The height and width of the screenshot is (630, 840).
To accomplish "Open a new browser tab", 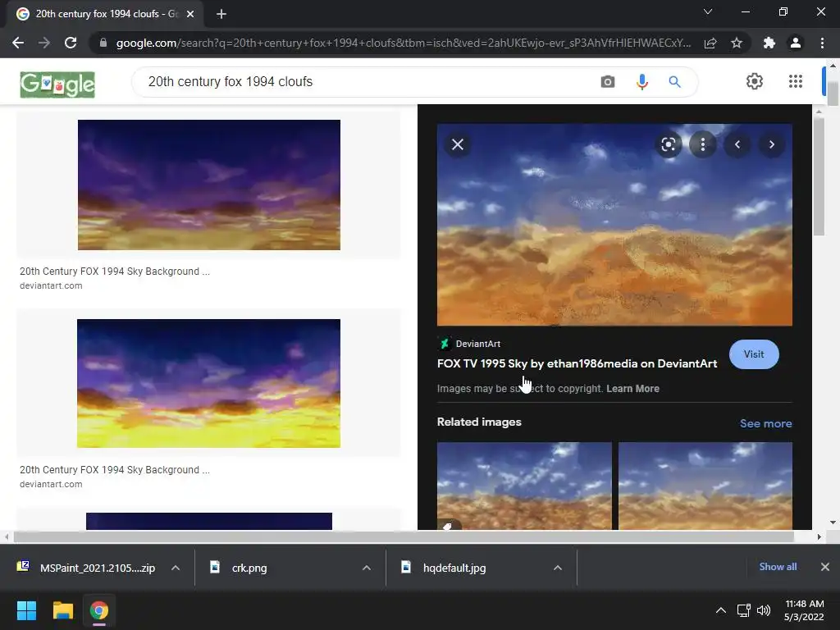I will coord(221,14).
